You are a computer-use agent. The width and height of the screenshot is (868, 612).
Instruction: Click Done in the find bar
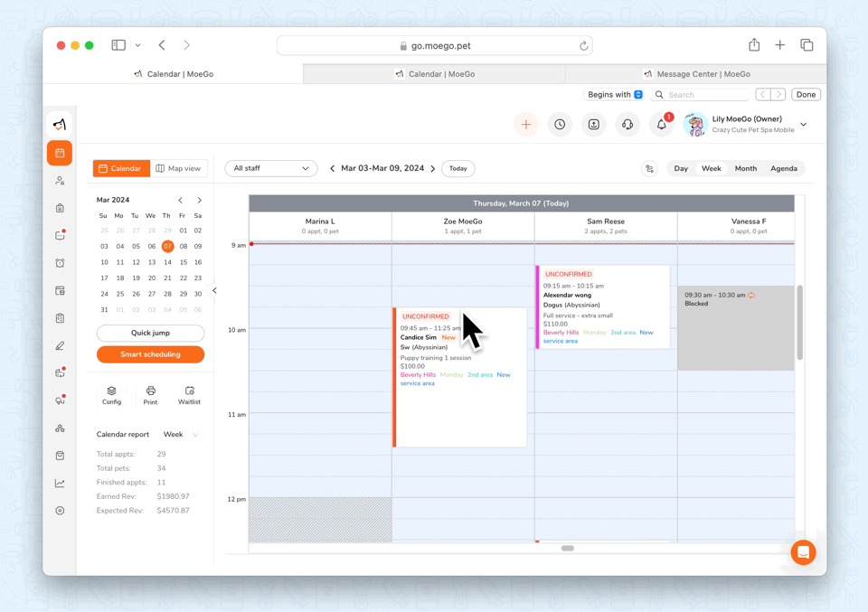[x=806, y=95]
